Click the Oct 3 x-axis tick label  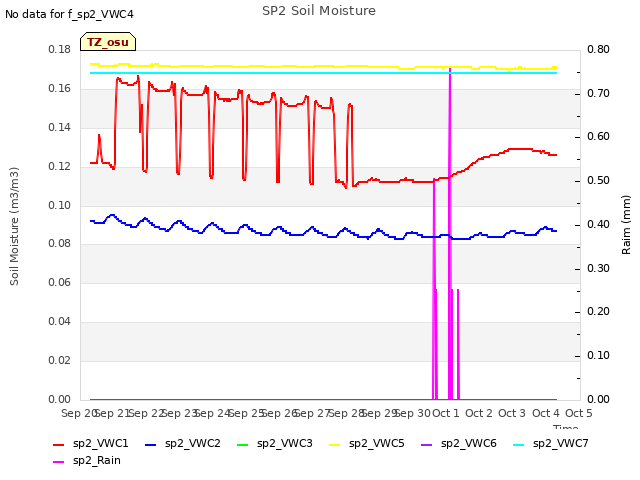pos(512,413)
